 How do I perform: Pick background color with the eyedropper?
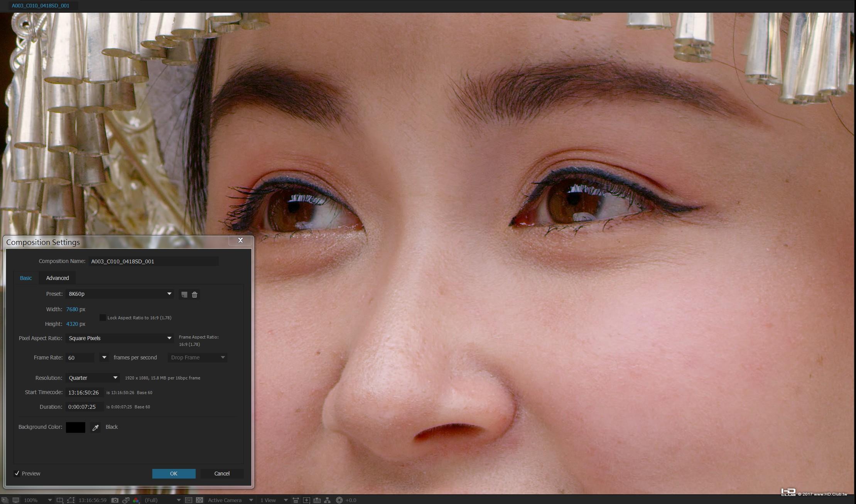(x=95, y=427)
